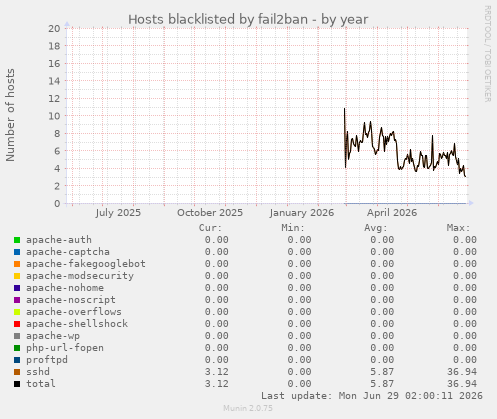Click the Max: column header
This screenshot has width=497, height=419.
(458, 228)
